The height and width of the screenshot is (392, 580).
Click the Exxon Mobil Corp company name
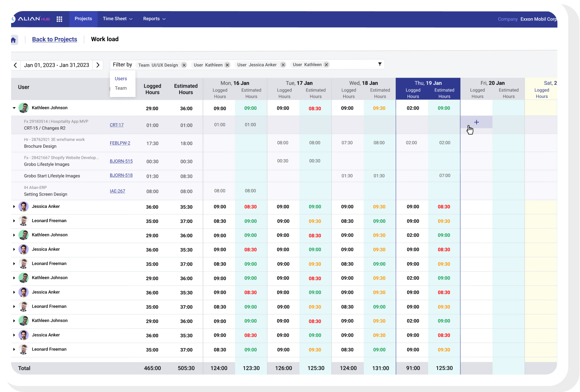[538, 19]
